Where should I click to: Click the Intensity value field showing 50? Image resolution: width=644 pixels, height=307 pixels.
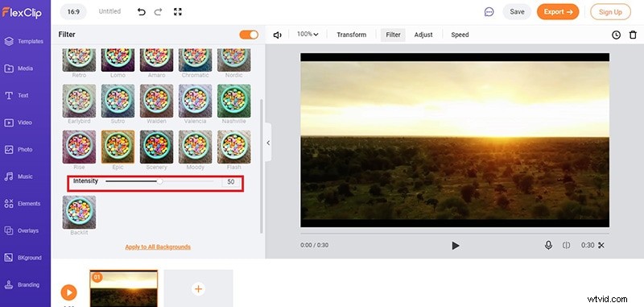pos(231,181)
